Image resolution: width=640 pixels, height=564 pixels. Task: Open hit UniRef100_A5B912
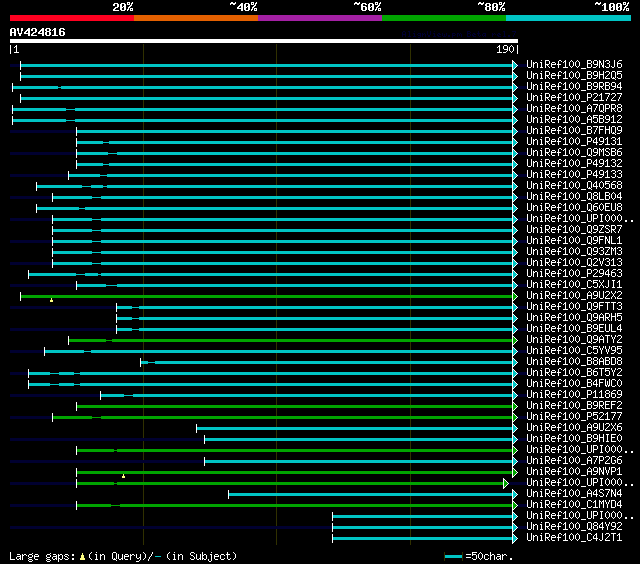574,120
